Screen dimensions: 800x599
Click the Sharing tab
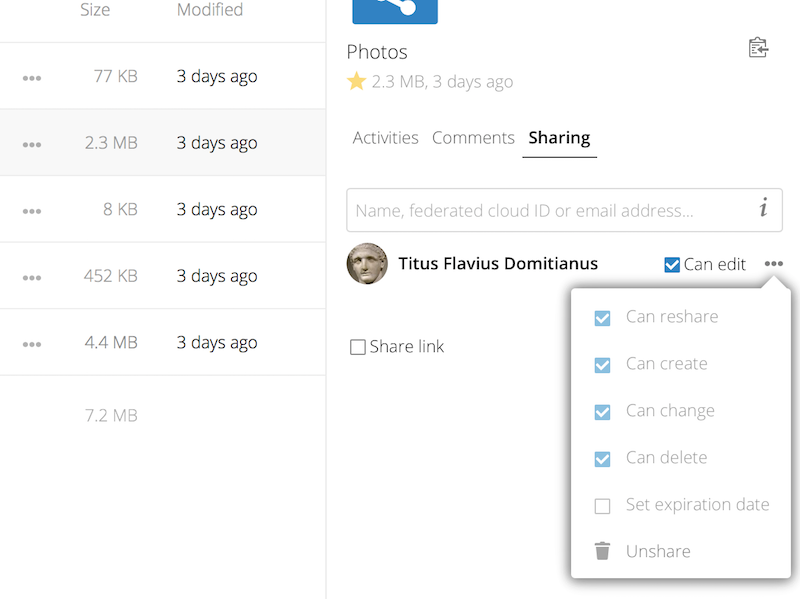(x=559, y=138)
